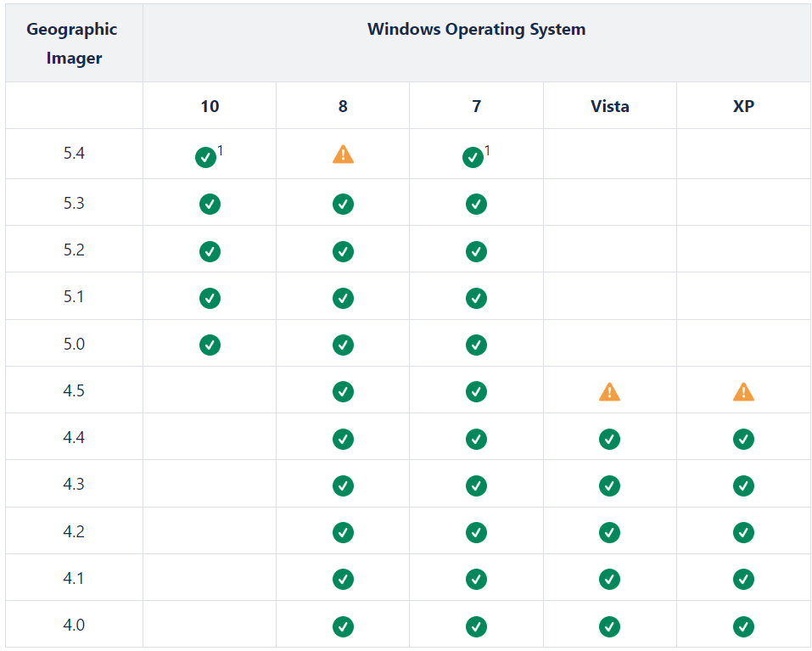Viewport: 812px width, 651px height.
Task: Select the 4.5 check under Windows 8
Action: coord(343,391)
